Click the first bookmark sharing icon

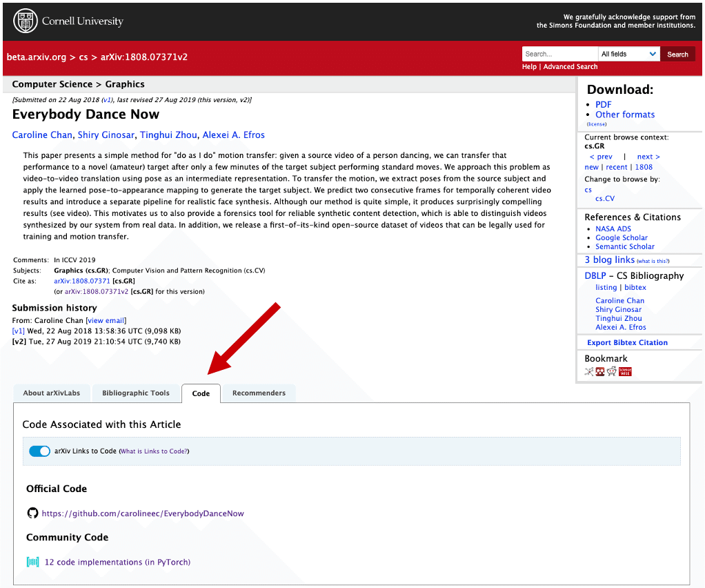click(x=590, y=371)
